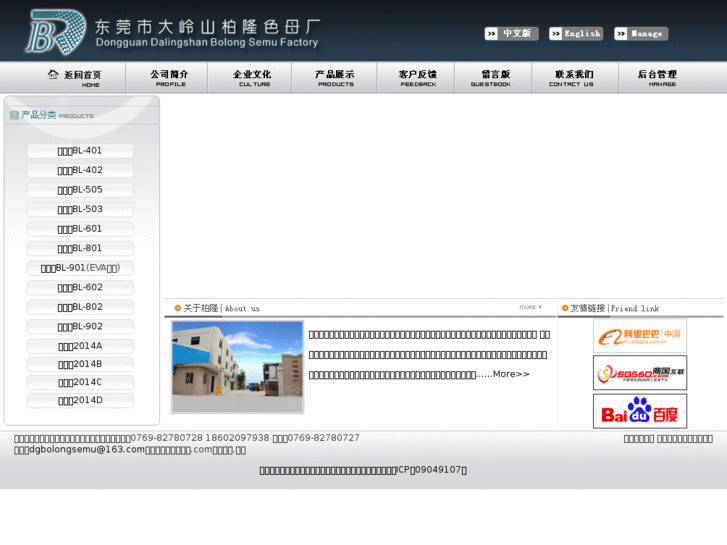Open the 公司简介 PROFILE menu item
This screenshot has width=727, height=545.
[169, 78]
